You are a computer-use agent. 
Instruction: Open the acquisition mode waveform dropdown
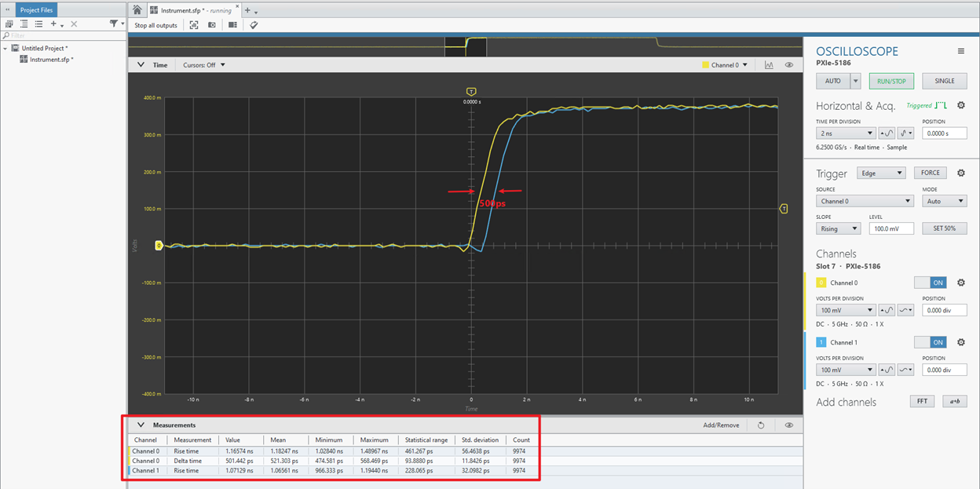pos(906,133)
